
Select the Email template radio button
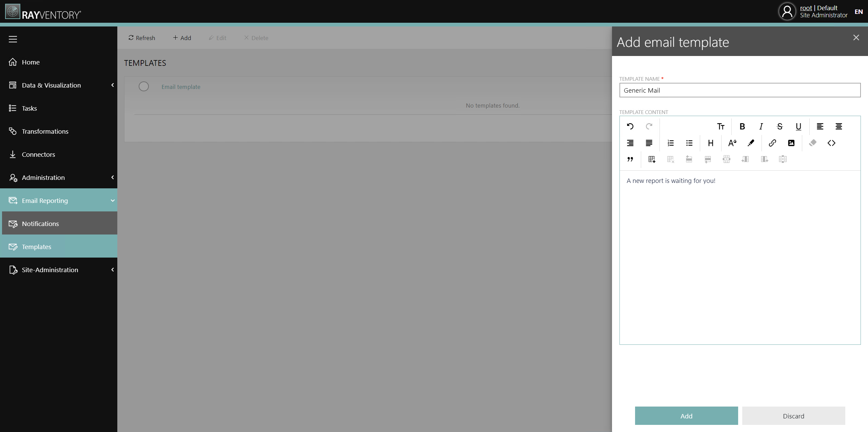coord(143,86)
